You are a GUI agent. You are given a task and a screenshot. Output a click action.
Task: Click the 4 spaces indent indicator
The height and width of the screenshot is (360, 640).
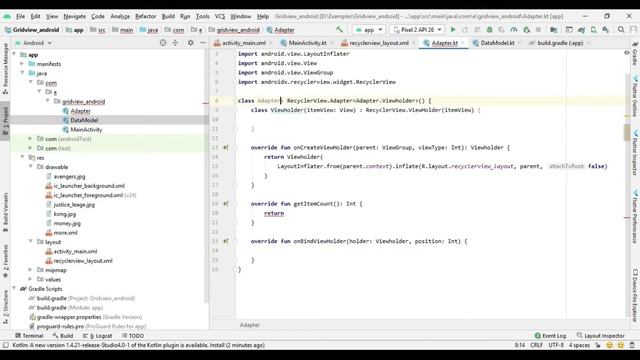pyautogui.click(x=579, y=345)
